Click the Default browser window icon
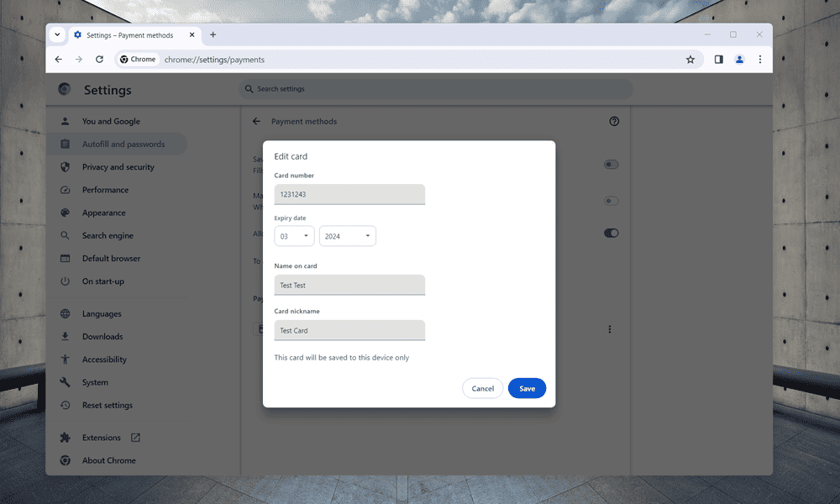 point(65,258)
